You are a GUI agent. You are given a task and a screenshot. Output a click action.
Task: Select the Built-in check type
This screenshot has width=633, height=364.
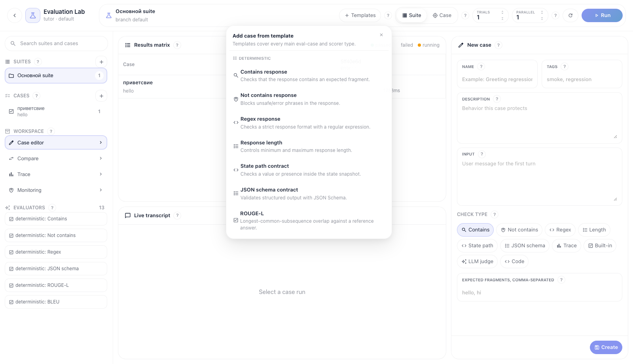coord(600,246)
